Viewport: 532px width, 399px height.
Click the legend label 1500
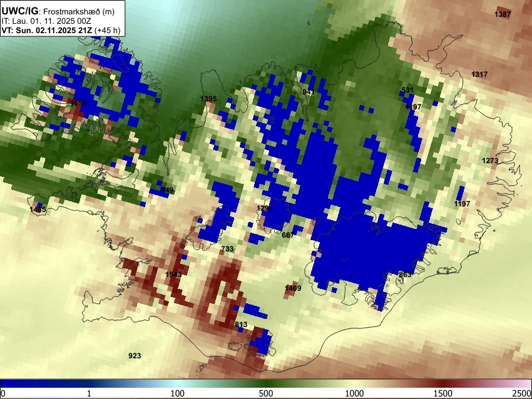click(x=442, y=393)
